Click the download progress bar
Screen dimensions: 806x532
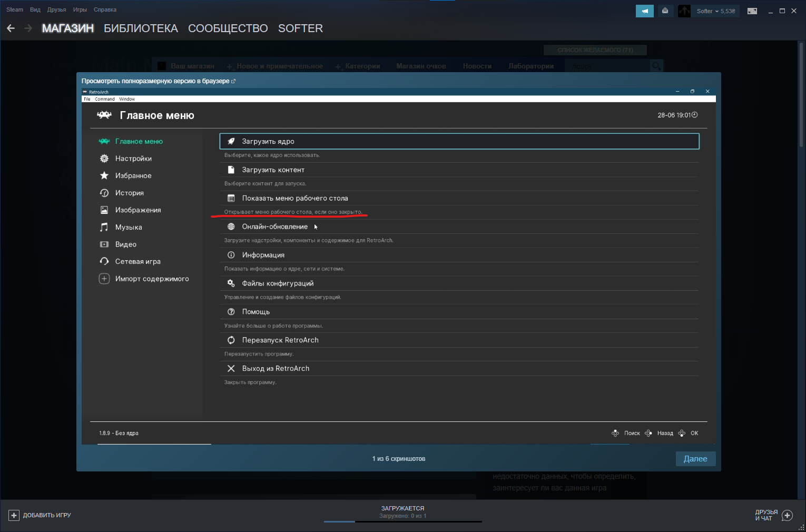point(403,521)
